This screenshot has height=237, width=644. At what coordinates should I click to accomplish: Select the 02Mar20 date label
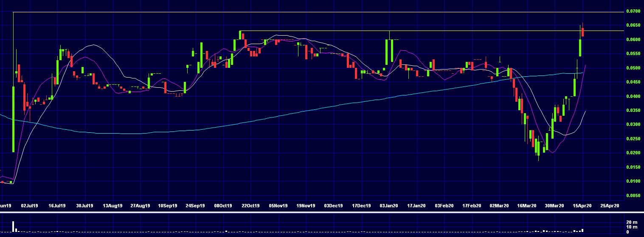499,206
